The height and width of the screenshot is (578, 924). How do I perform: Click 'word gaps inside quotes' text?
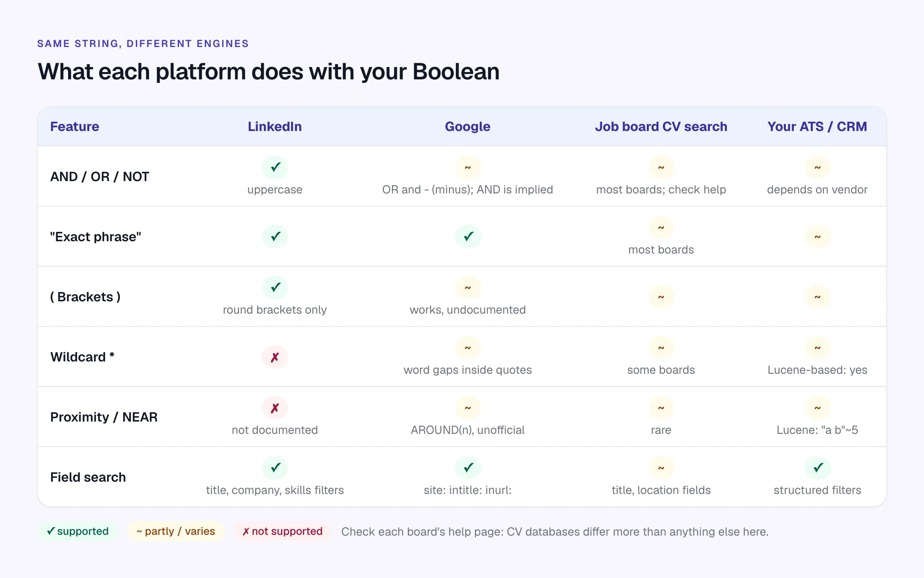click(468, 370)
